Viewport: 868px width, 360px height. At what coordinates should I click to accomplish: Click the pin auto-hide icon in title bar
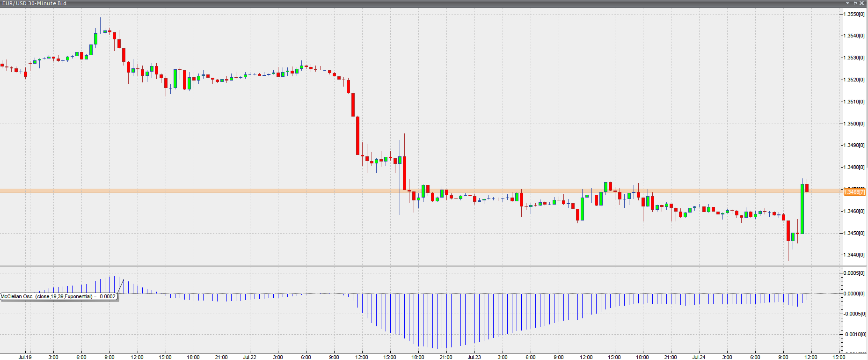coord(855,3)
